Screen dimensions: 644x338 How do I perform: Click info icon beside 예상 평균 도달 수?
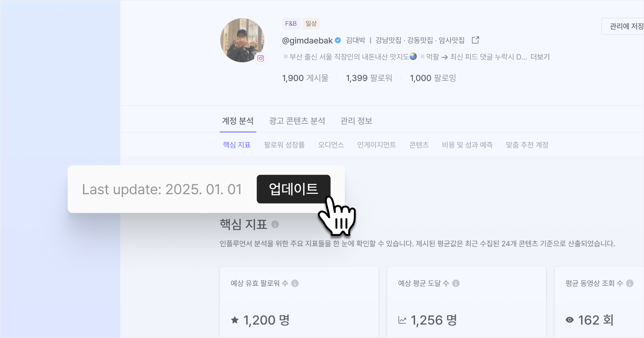point(456,283)
